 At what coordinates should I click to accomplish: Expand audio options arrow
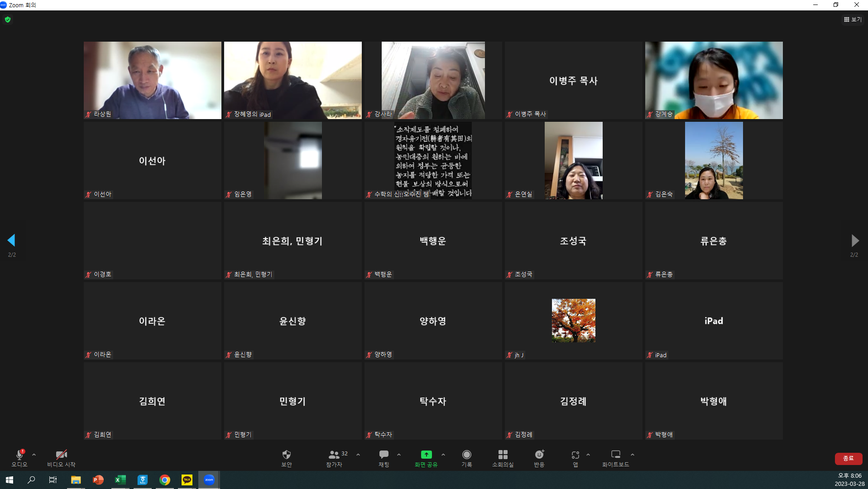[x=34, y=455]
